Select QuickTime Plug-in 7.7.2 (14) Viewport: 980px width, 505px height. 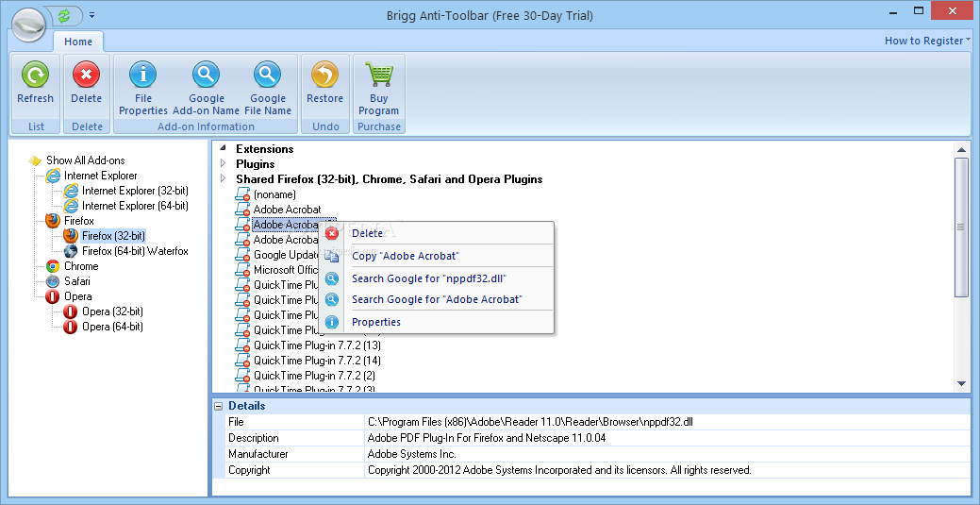[317, 361]
